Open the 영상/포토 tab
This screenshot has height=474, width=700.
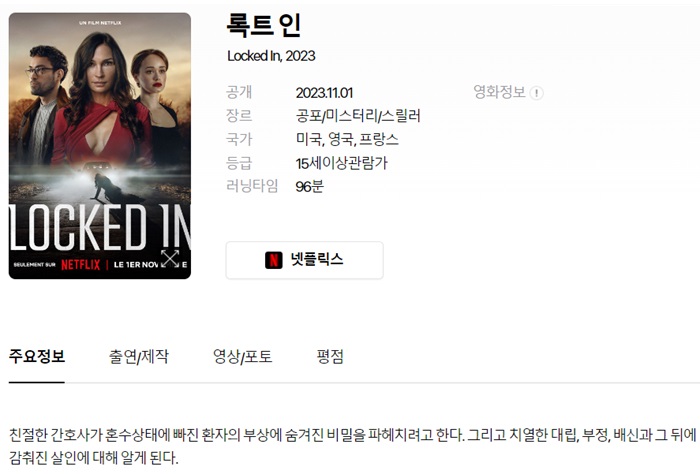242,356
